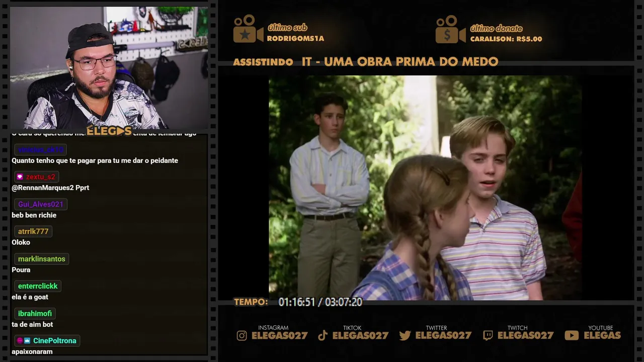
Task: Click the 'RODRIGOMS1A' subscriber name
Action: point(295,38)
